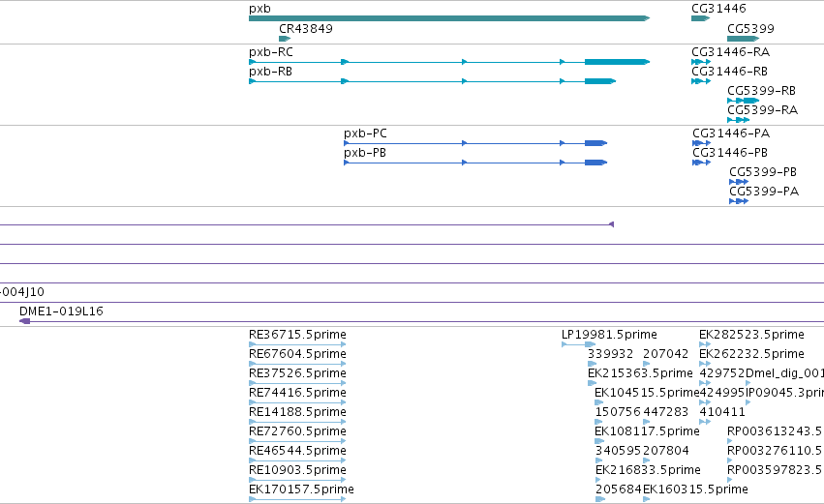
Task: Open EST EK216833.5prime label
Action: point(648,470)
